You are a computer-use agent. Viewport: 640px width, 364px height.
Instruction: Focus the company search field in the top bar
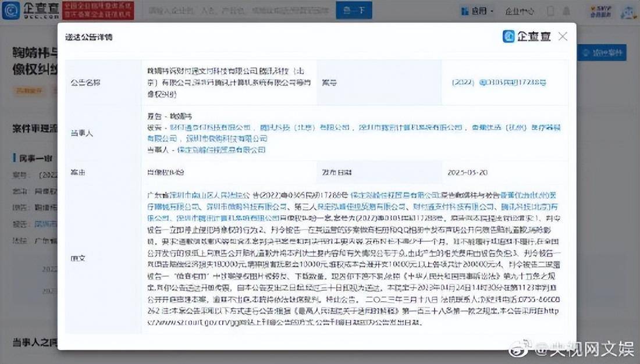pyautogui.click(x=239, y=10)
